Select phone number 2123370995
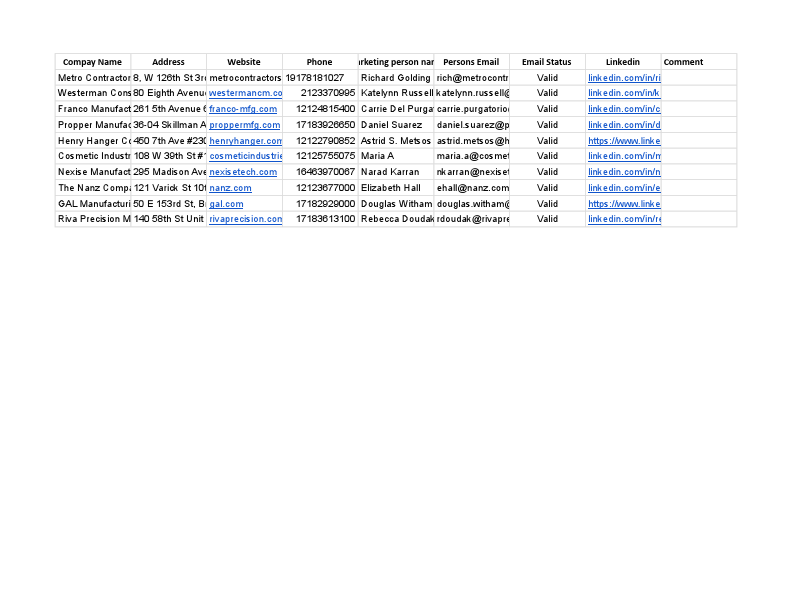The height and width of the screenshot is (612, 792). point(320,93)
